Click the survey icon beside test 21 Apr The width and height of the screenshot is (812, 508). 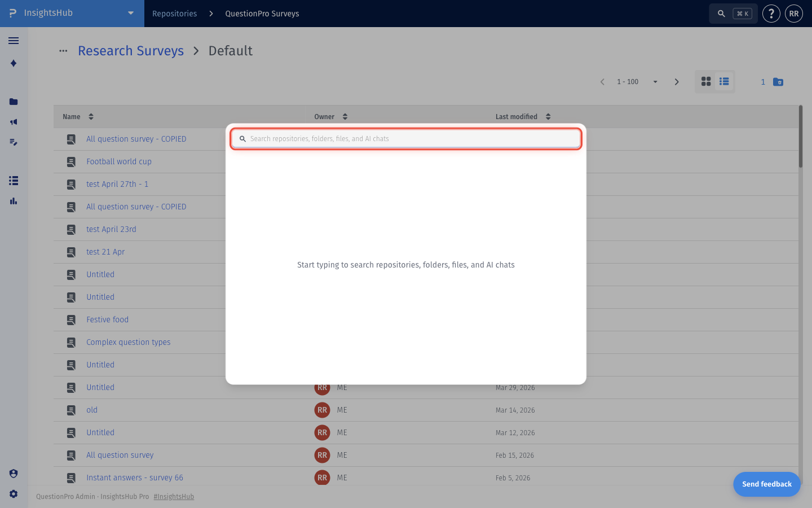click(x=71, y=252)
